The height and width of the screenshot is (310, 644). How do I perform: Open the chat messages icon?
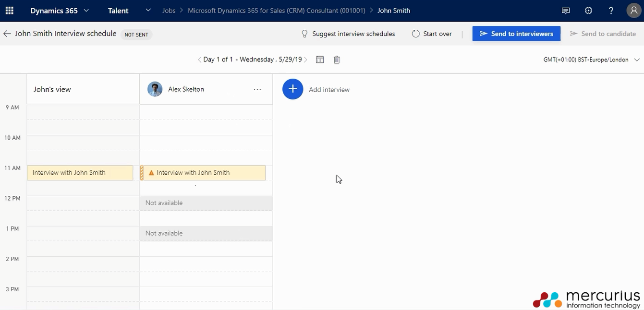click(566, 11)
